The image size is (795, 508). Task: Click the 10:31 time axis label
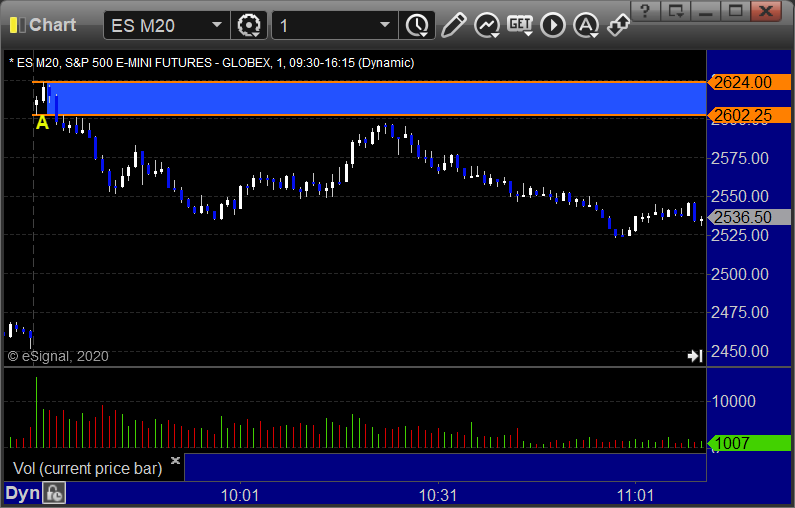[438, 495]
